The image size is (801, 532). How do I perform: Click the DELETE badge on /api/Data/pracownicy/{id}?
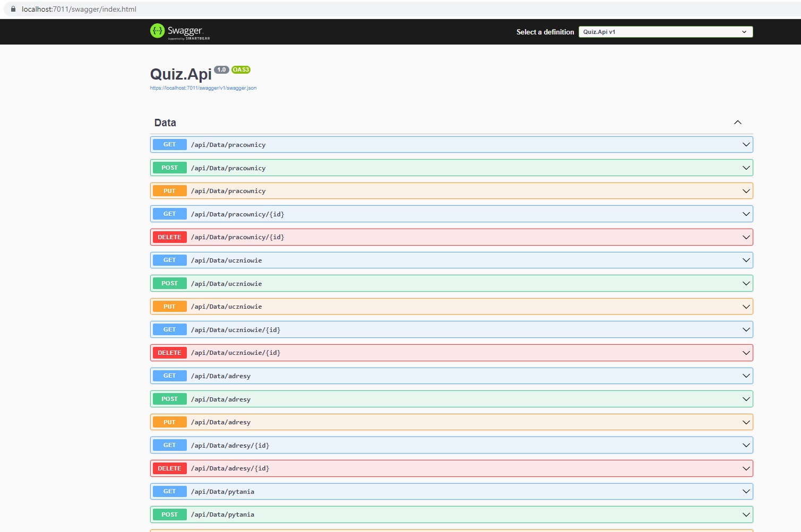click(169, 237)
